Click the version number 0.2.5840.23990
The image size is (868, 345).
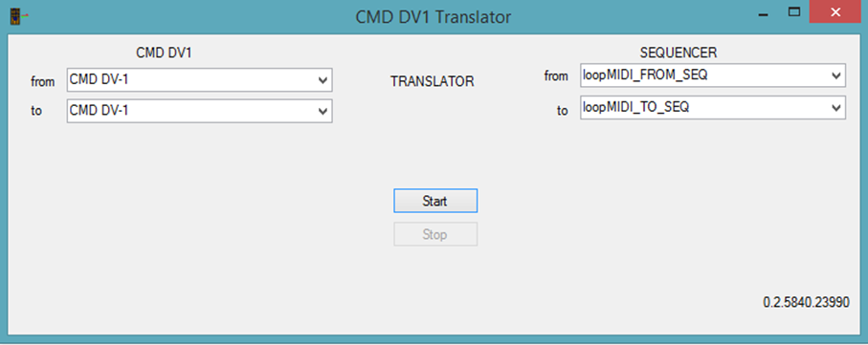[806, 302]
